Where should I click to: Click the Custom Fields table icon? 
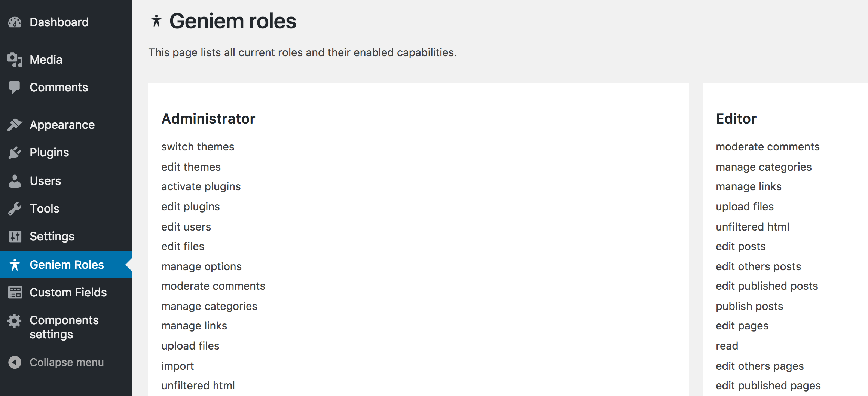tap(15, 292)
